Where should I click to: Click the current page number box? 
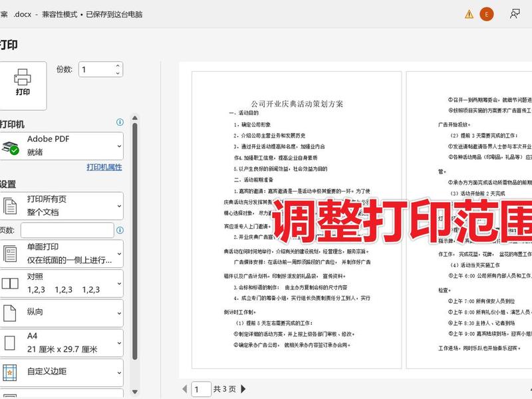tap(201, 389)
